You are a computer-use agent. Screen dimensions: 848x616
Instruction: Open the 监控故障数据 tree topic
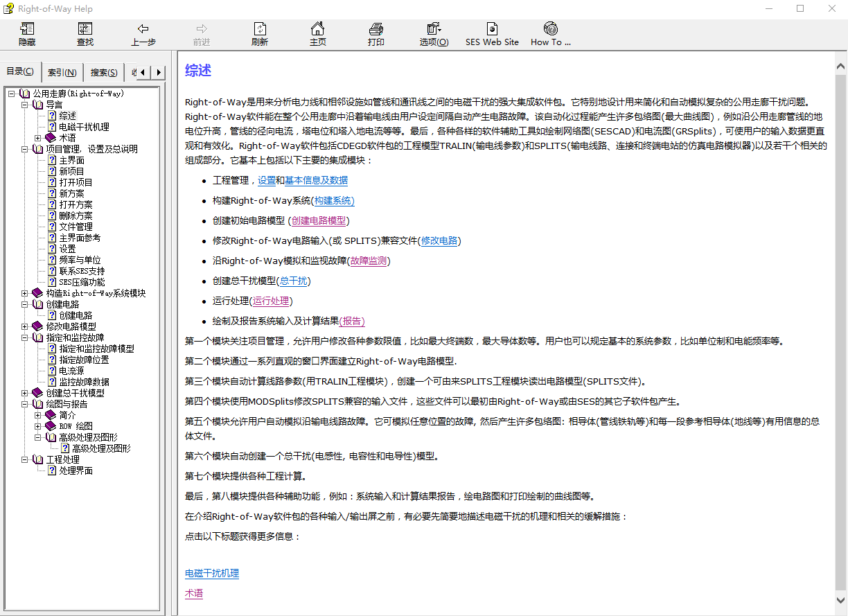point(84,382)
